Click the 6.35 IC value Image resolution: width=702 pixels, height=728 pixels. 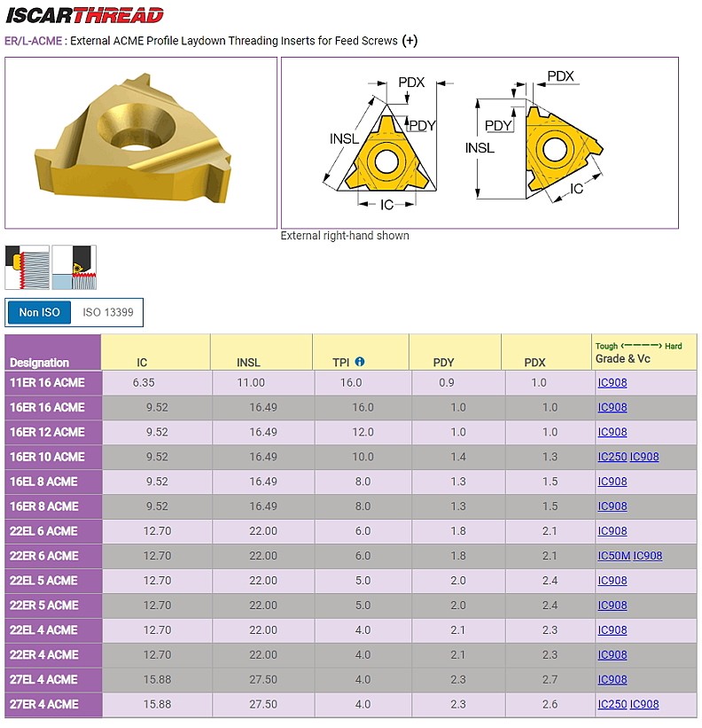(144, 382)
